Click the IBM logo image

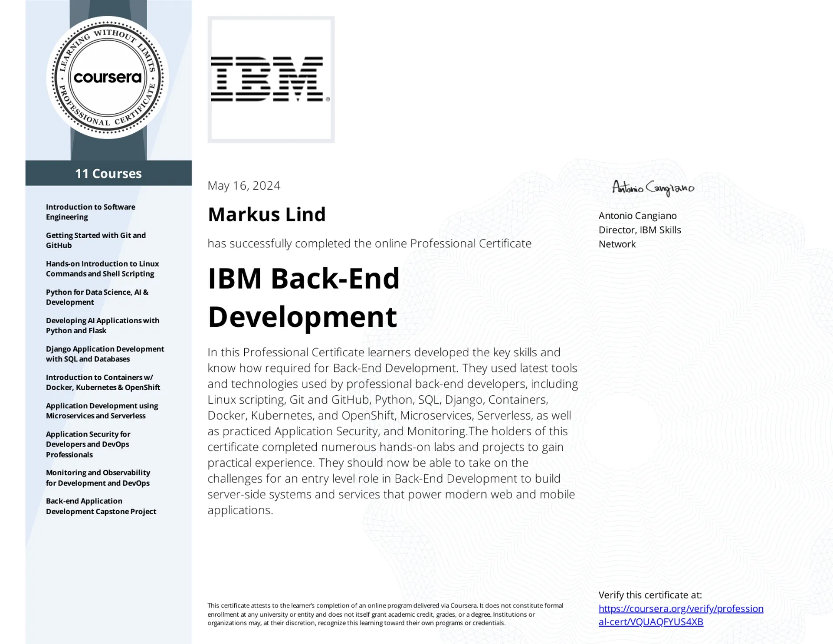(x=271, y=79)
